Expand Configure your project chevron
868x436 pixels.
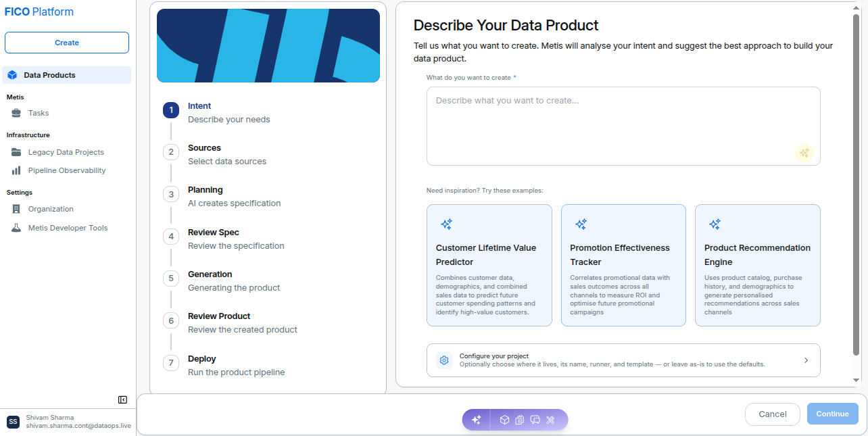[806, 360]
